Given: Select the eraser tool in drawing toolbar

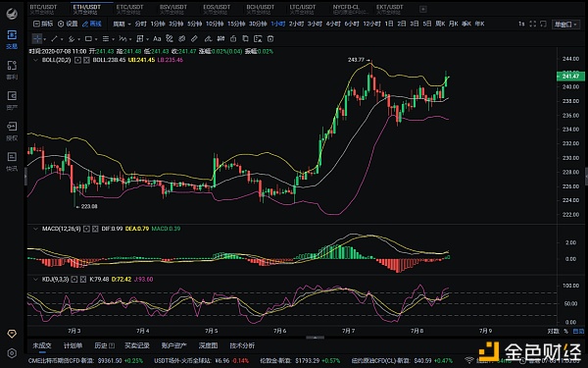Looking at the screenshot, I should 208,38.
